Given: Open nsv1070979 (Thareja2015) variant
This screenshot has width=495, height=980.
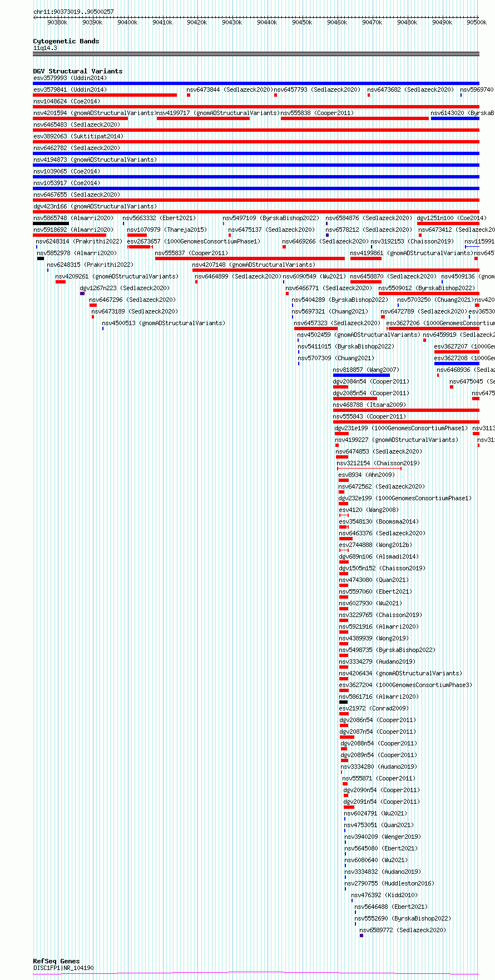Looking at the screenshot, I should click(167, 230).
